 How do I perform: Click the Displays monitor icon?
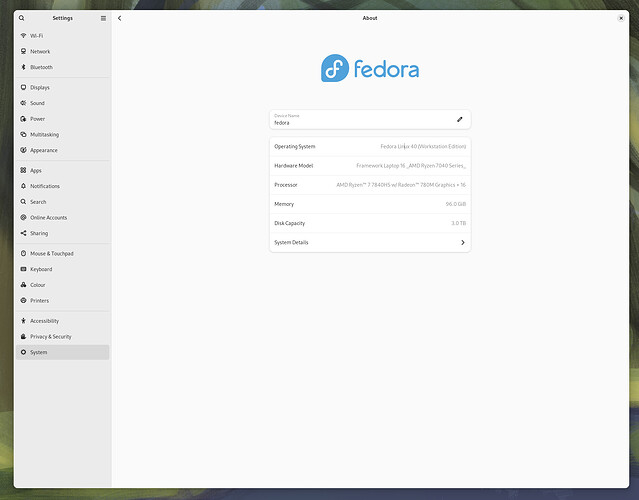23,87
